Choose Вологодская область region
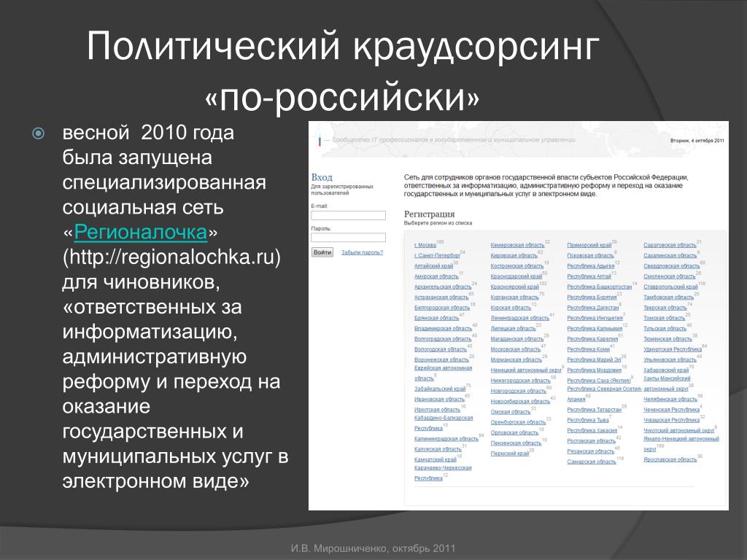The image size is (747, 560). (x=440, y=349)
